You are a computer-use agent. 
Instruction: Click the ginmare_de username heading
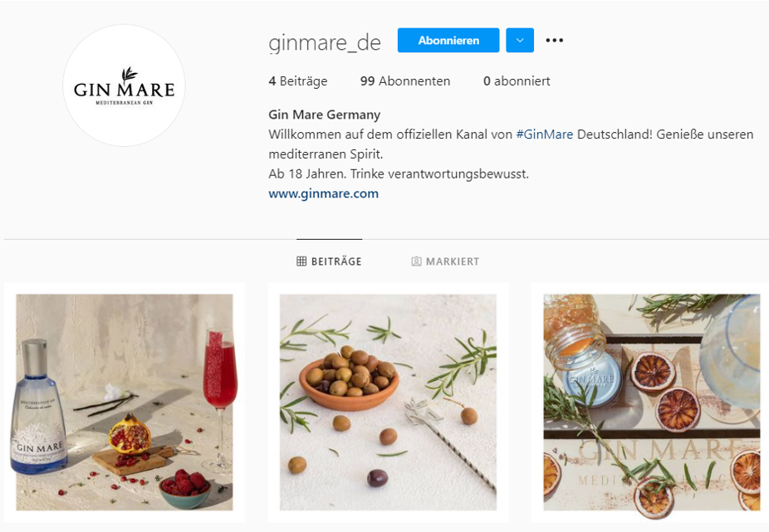click(325, 42)
